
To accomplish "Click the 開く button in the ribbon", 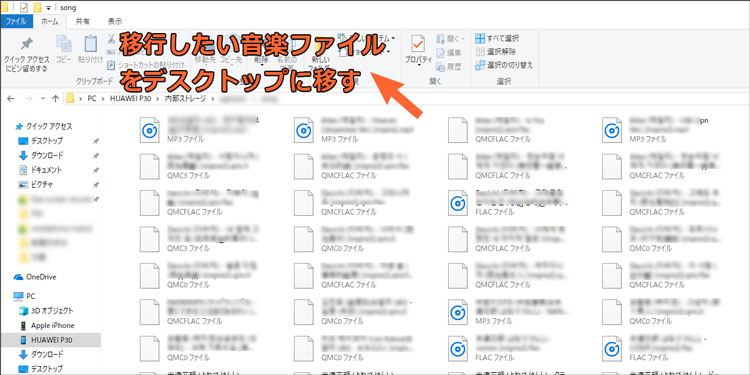I will pyautogui.click(x=451, y=38).
